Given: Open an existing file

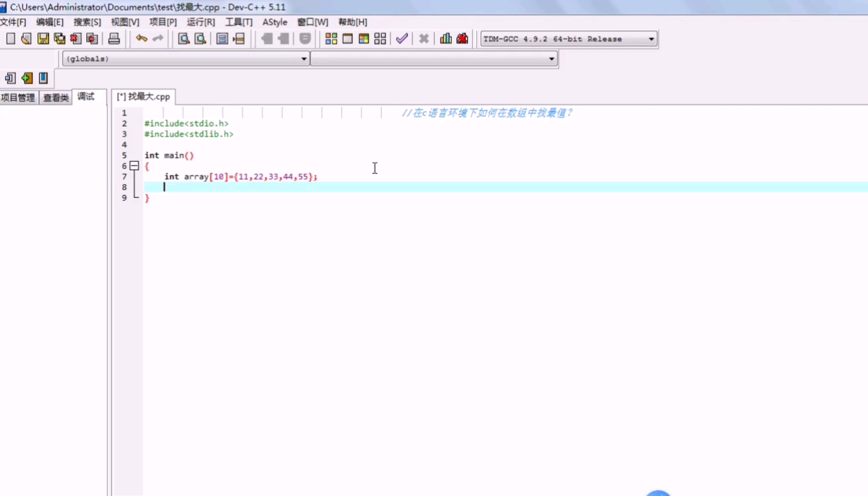Looking at the screenshot, I should click(26, 39).
